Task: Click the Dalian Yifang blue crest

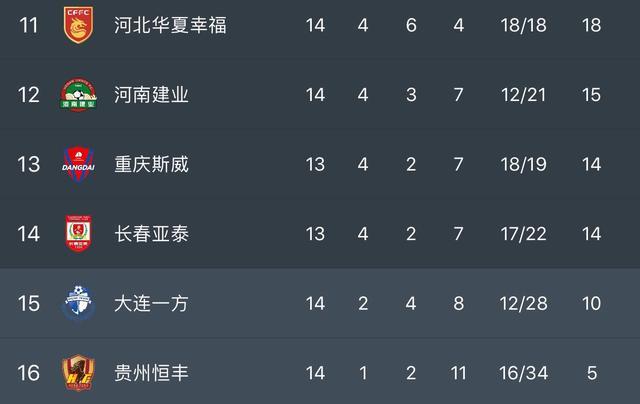Action: pos(77,303)
